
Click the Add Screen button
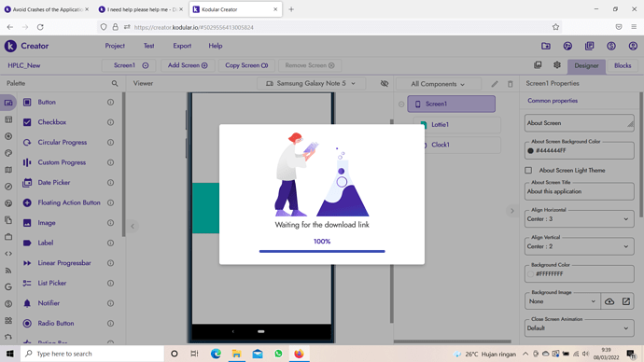click(x=188, y=65)
